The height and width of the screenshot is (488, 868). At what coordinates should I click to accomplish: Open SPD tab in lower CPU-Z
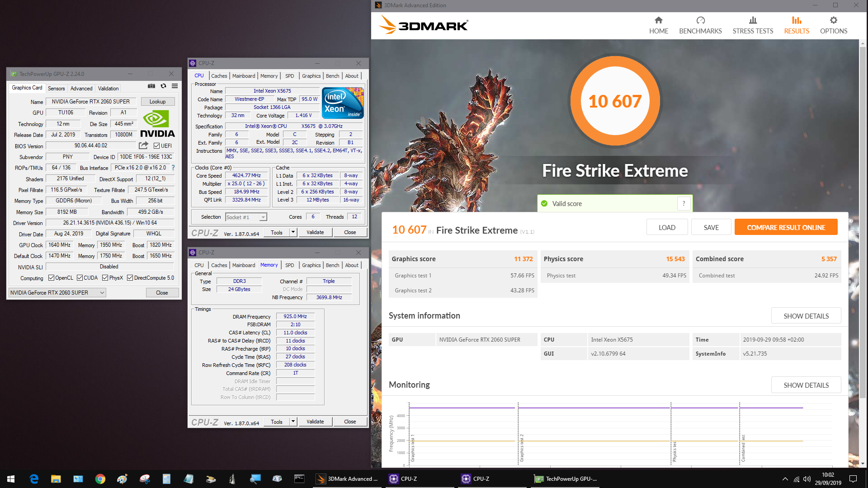[290, 265]
